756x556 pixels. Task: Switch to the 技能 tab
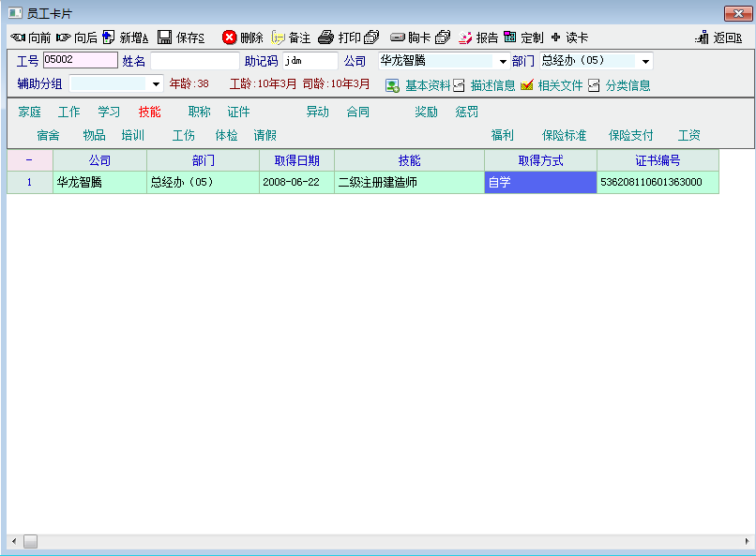[149, 112]
